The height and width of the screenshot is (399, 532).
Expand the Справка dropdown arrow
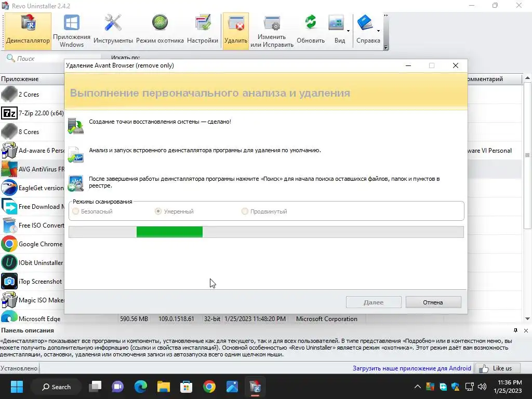pyautogui.click(x=378, y=31)
